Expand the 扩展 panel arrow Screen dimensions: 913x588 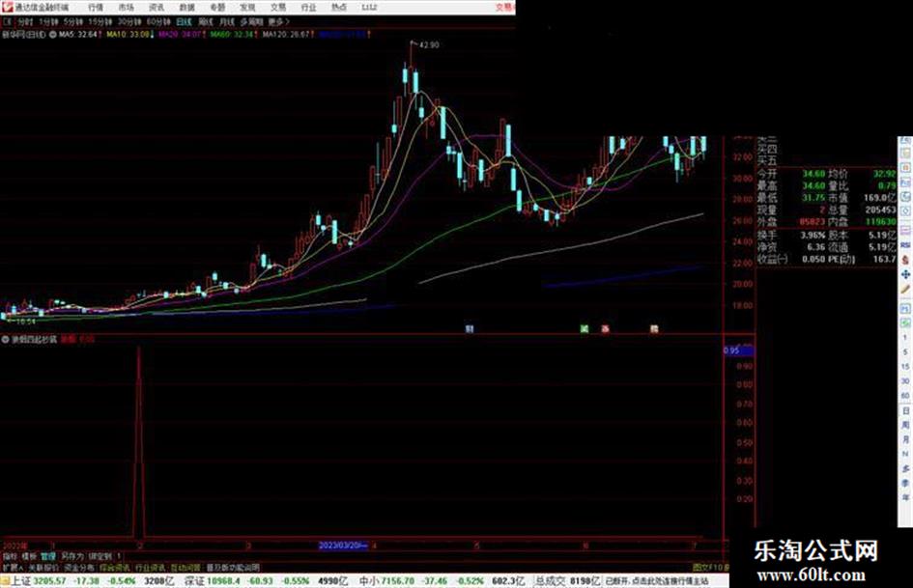13,567
